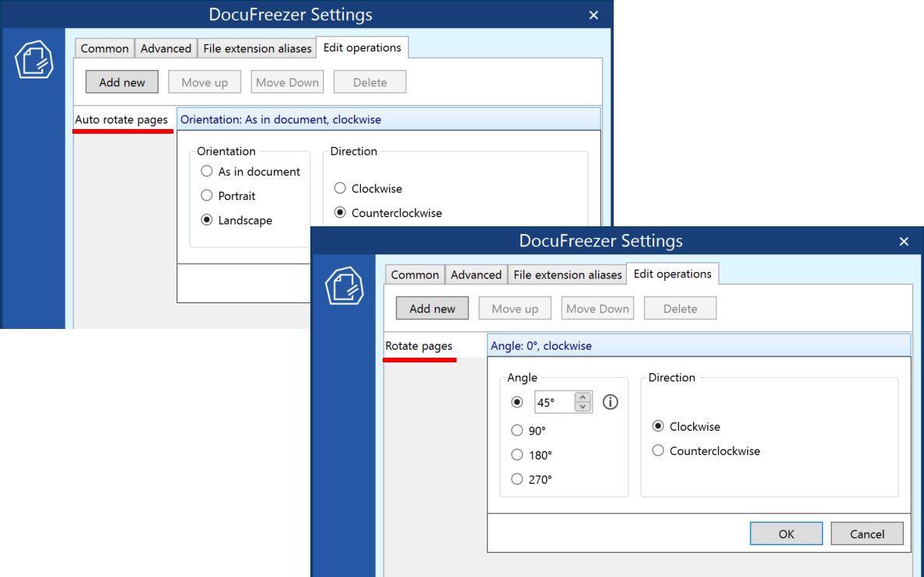Select the 90° angle option

pyautogui.click(x=517, y=431)
